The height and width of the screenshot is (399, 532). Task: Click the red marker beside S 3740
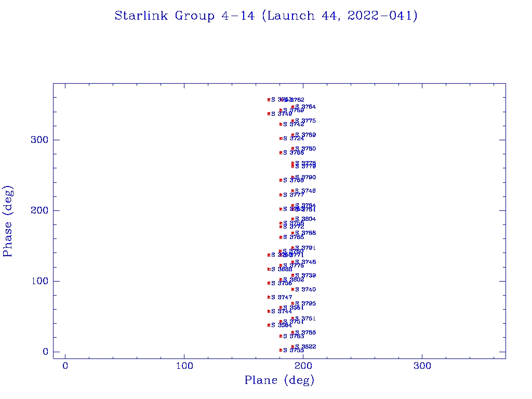(293, 289)
